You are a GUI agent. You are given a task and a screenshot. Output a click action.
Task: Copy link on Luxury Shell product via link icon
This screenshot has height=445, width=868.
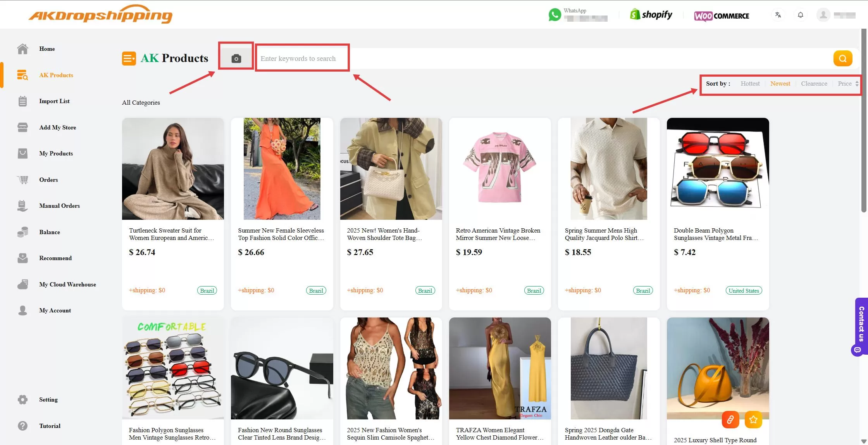pos(730,419)
